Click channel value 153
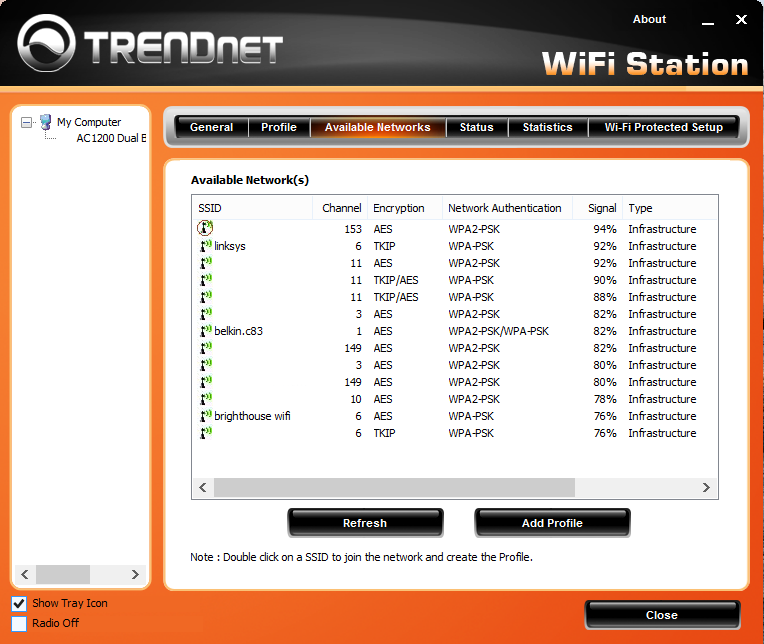 click(x=353, y=229)
